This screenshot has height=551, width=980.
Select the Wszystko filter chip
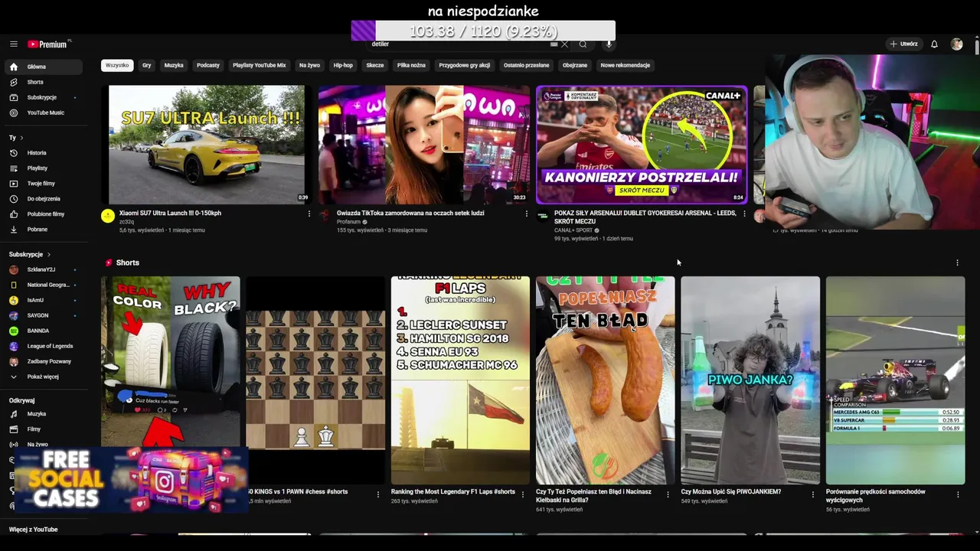[117, 65]
